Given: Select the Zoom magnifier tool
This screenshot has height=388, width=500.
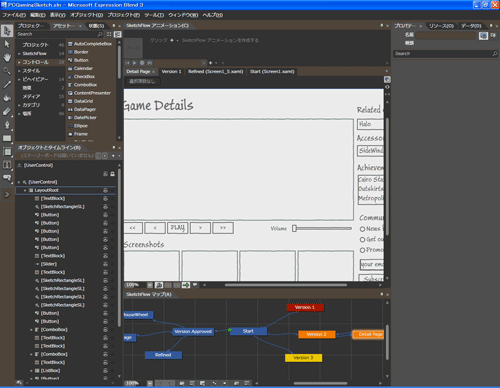Looking at the screenshot, I should (x=7, y=71).
